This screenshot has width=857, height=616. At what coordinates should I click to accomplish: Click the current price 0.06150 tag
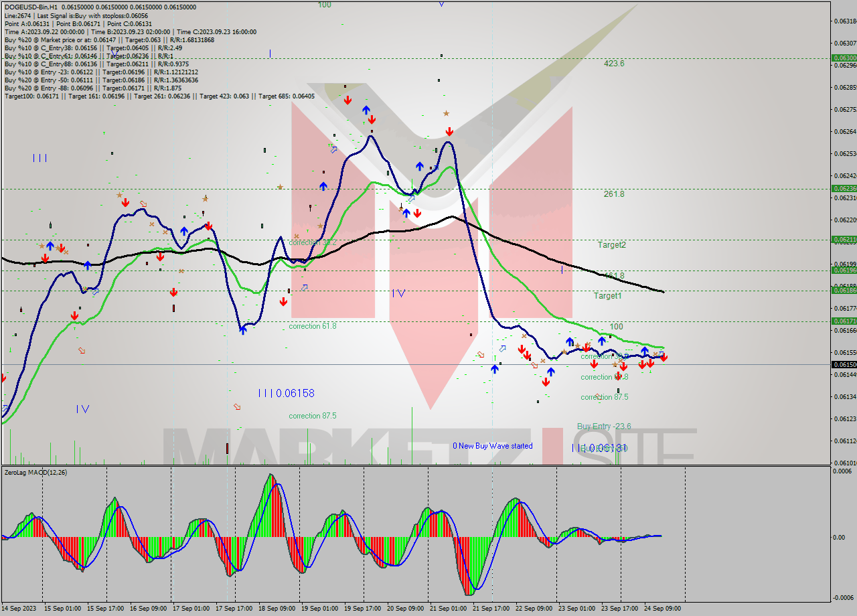pyautogui.click(x=843, y=365)
